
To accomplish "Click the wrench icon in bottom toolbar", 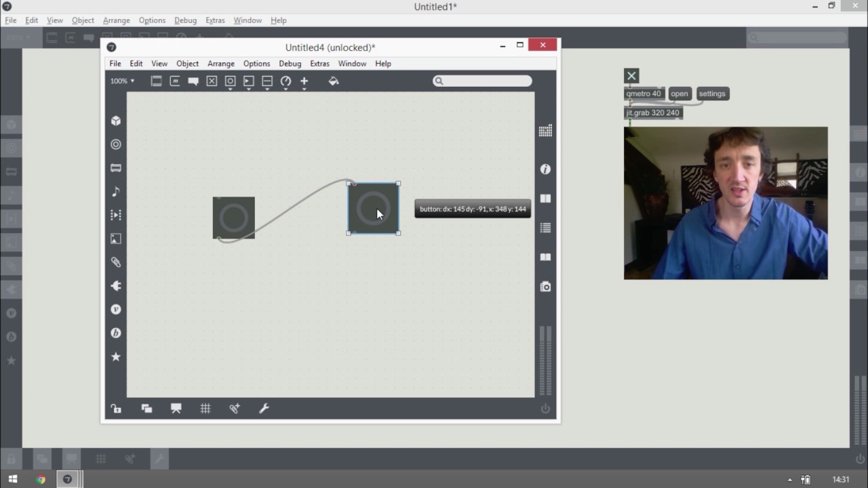I will click(264, 408).
